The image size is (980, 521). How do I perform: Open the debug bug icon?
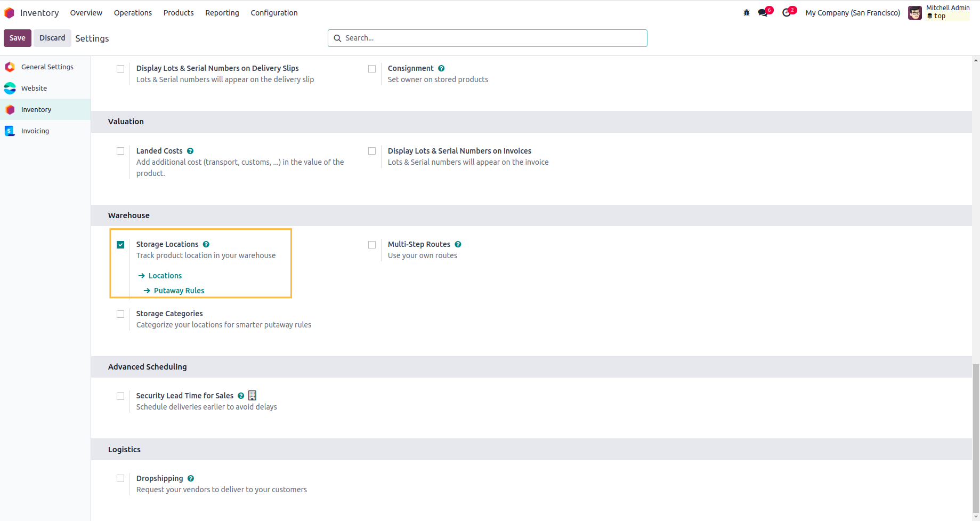pos(747,13)
